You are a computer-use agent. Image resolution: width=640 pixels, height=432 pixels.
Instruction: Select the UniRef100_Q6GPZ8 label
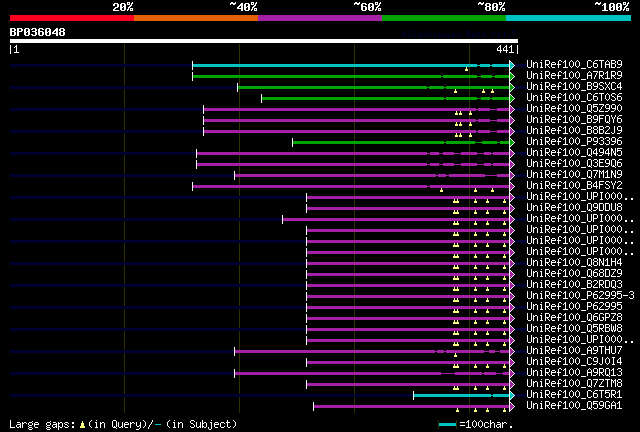tap(574, 317)
